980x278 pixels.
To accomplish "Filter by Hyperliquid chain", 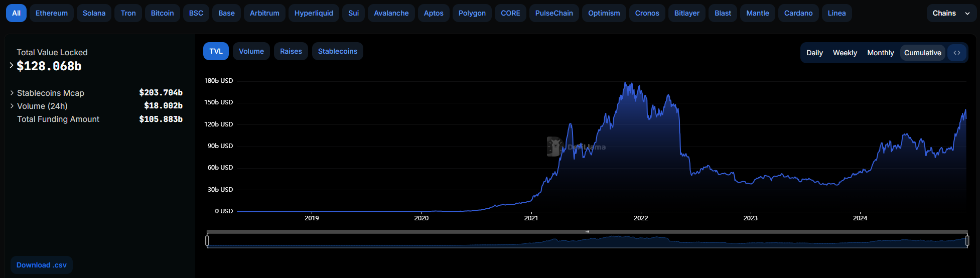I will [x=314, y=13].
